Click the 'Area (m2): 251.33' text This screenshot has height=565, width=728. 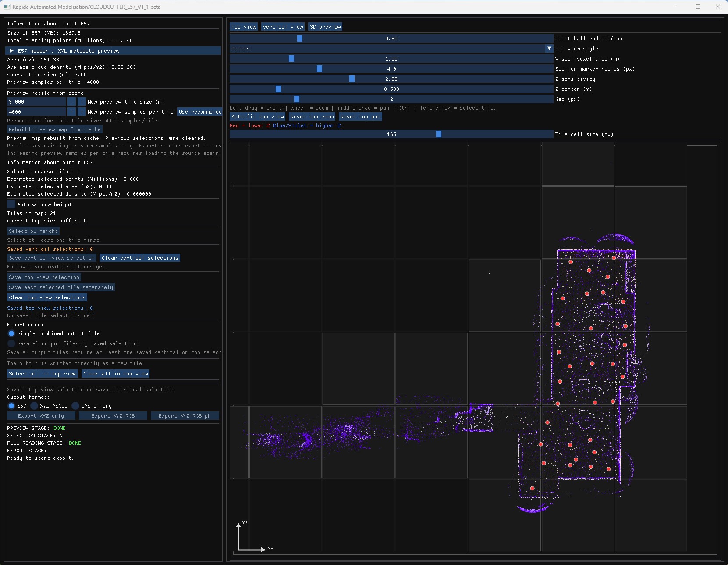[x=33, y=60]
